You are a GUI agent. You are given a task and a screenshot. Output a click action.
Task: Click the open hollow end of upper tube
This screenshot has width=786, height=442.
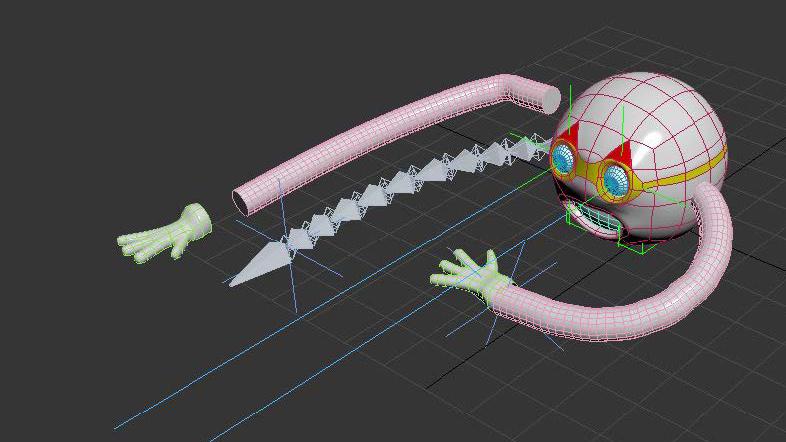click(x=243, y=200)
